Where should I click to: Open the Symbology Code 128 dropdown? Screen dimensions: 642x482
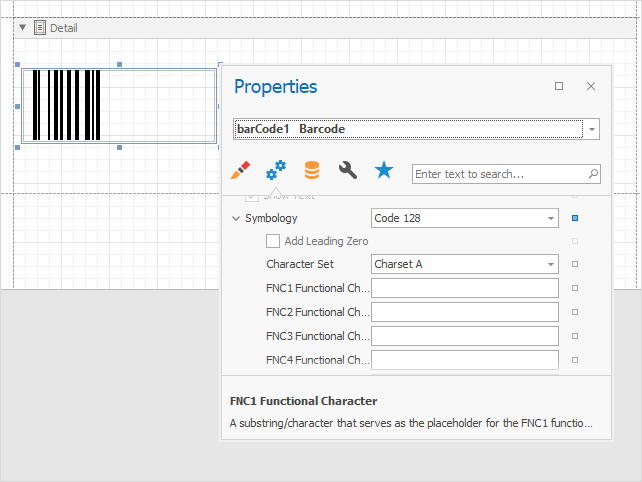point(551,218)
